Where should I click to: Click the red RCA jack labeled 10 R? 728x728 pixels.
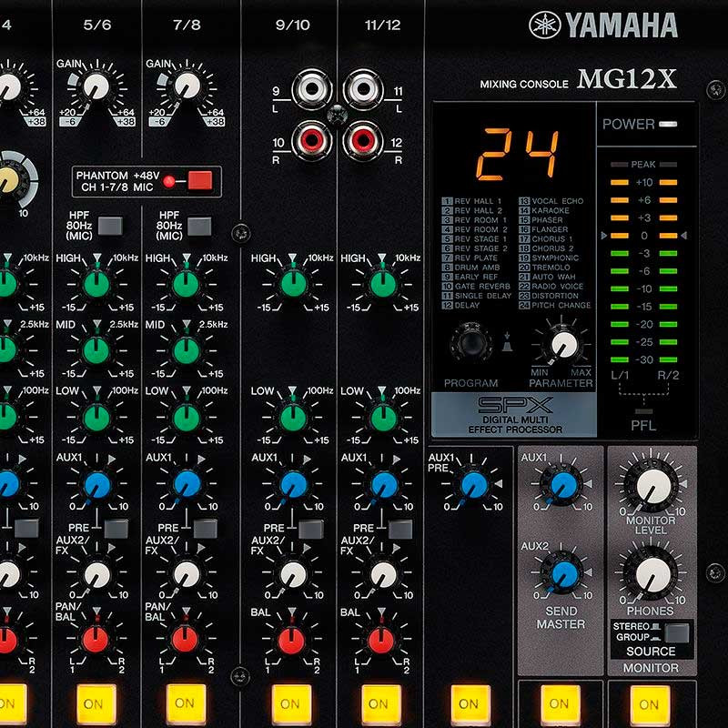click(x=311, y=140)
